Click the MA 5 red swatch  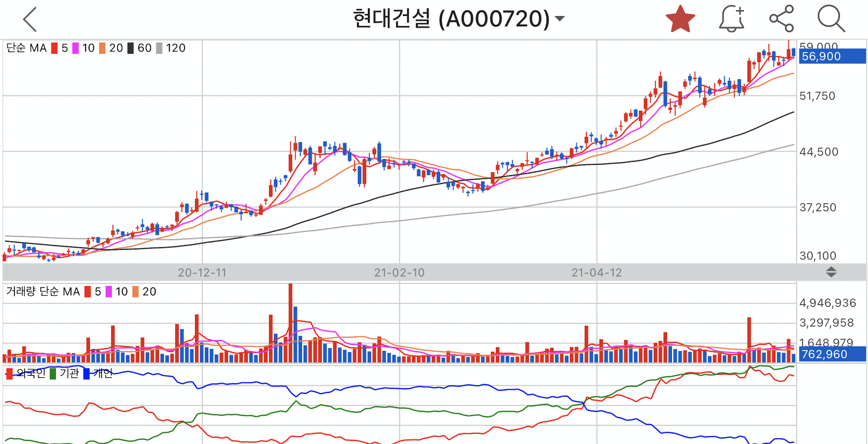(54, 48)
